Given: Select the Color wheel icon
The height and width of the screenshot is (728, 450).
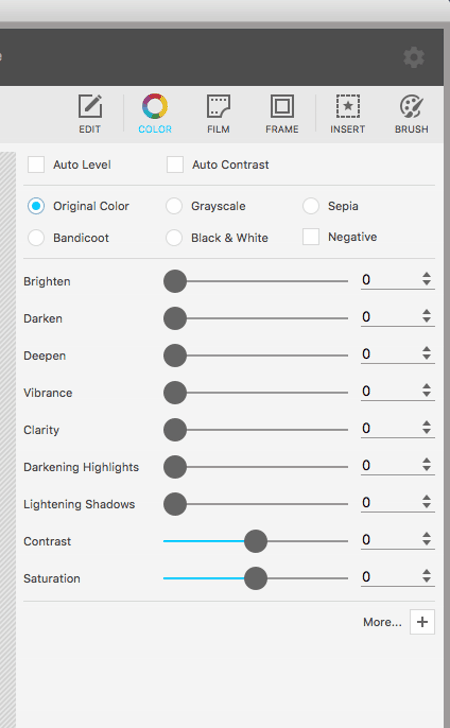Looking at the screenshot, I should [155, 106].
